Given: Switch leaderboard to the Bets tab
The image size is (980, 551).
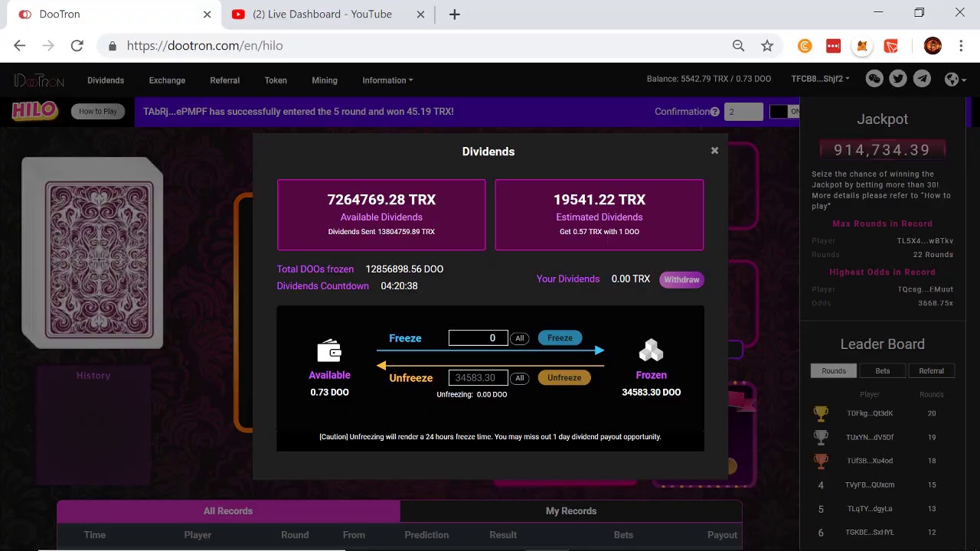Looking at the screenshot, I should coord(883,371).
